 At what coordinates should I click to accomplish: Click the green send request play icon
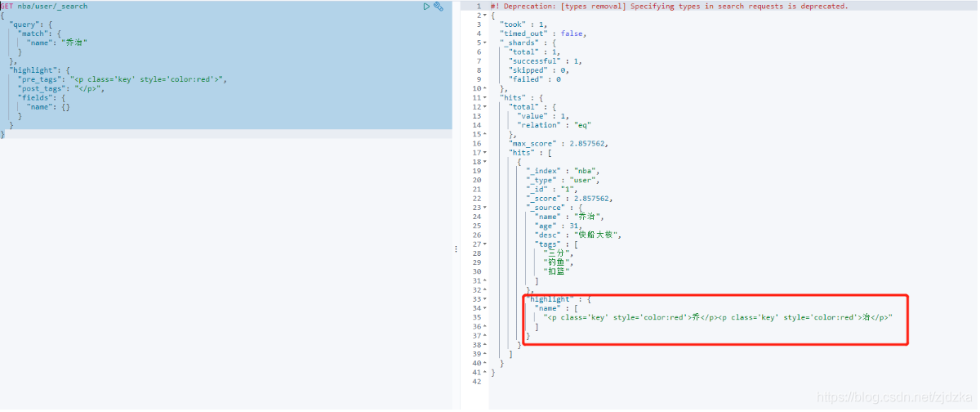pyautogui.click(x=426, y=7)
